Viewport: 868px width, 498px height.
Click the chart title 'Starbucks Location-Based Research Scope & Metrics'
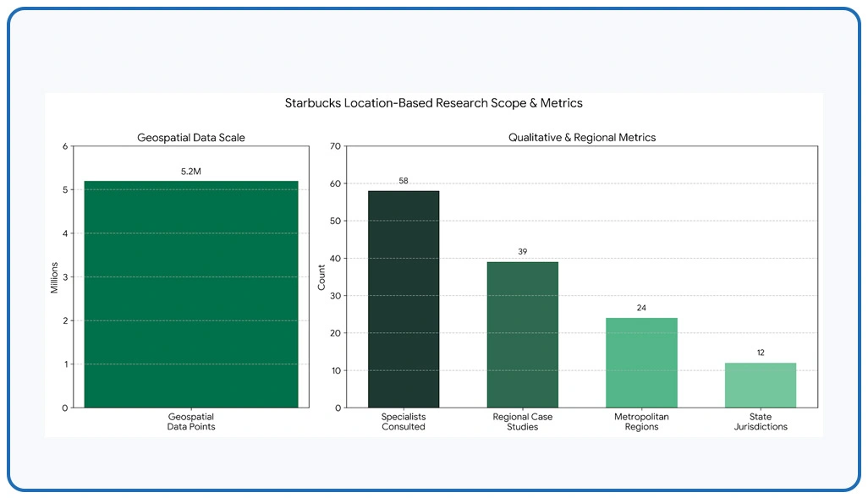pyautogui.click(x=433, y=103)
